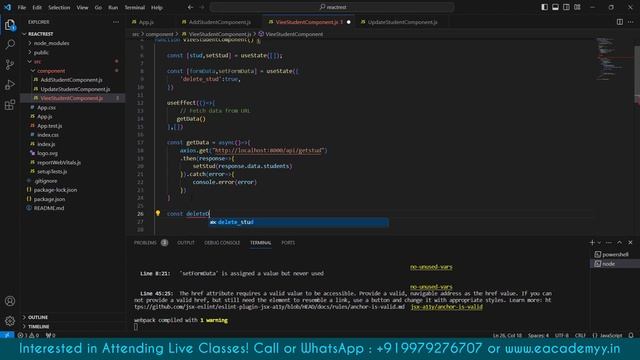Maximize the terminal panel size
This screenshot has height=360, width=640.
620,242
